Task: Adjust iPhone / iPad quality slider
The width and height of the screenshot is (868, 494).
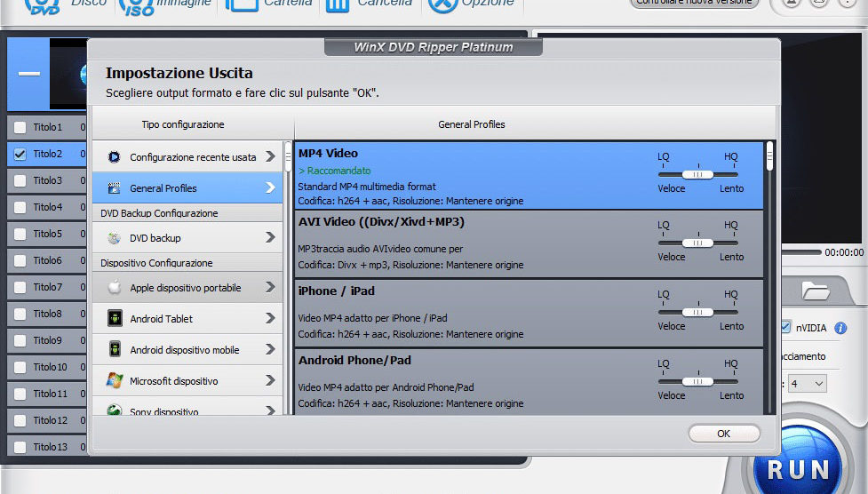Action: (698, 313)
